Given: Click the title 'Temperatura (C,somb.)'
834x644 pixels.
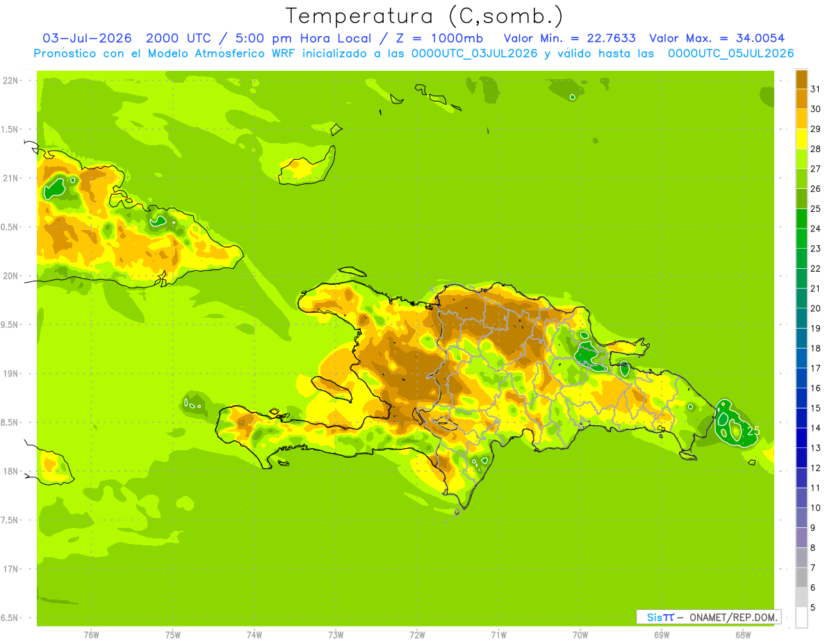Looking at the screenshot, I should (x=424, y=15).
